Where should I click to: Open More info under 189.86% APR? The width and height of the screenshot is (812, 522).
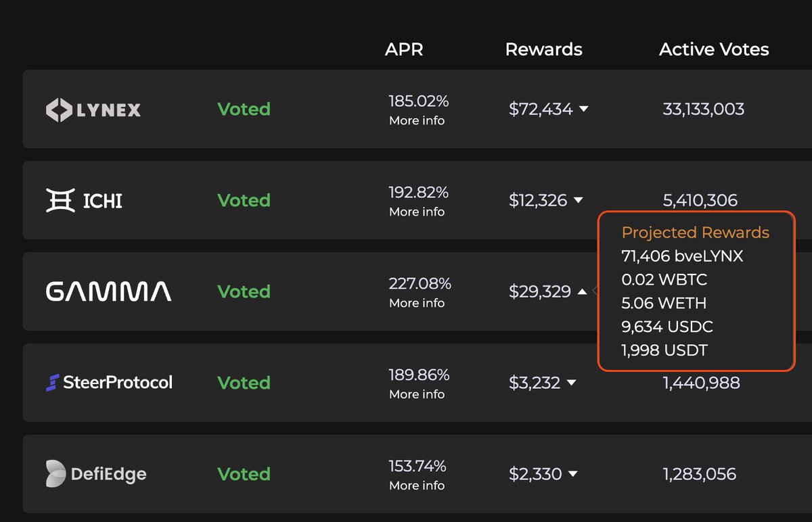pos(417,394)
